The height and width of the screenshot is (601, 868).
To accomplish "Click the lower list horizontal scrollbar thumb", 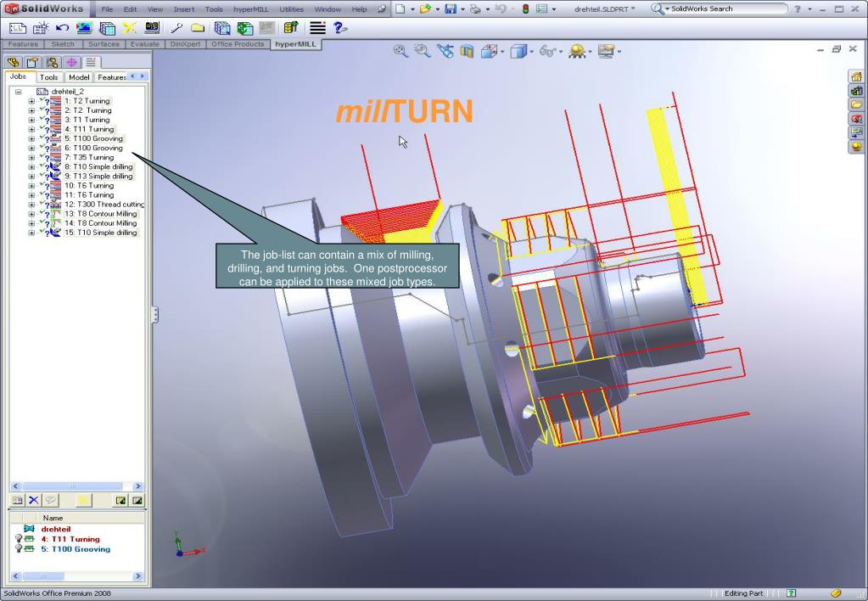I will click(43, 576).
